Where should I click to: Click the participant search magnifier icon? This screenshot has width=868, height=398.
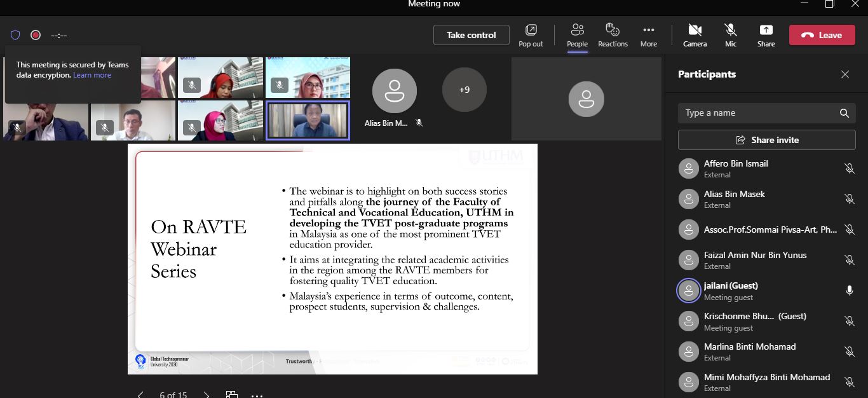[x=844, y=113]
